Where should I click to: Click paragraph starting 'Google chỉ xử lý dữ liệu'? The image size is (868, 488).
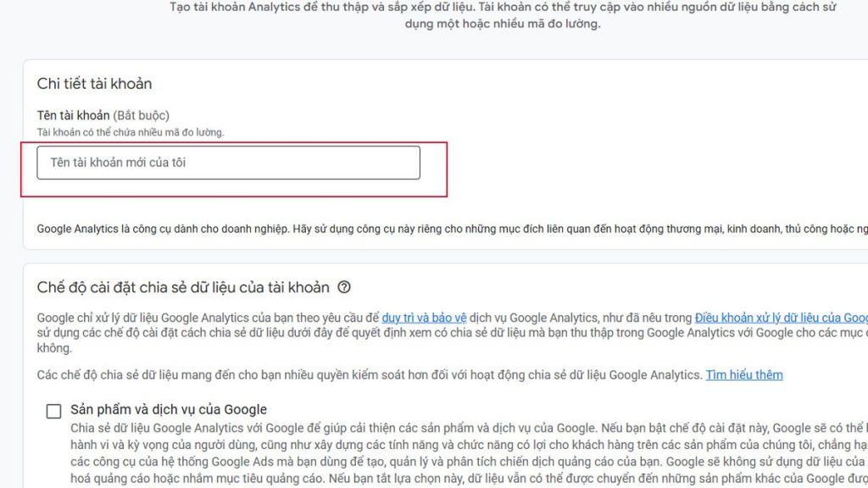(x=453, y=333)
